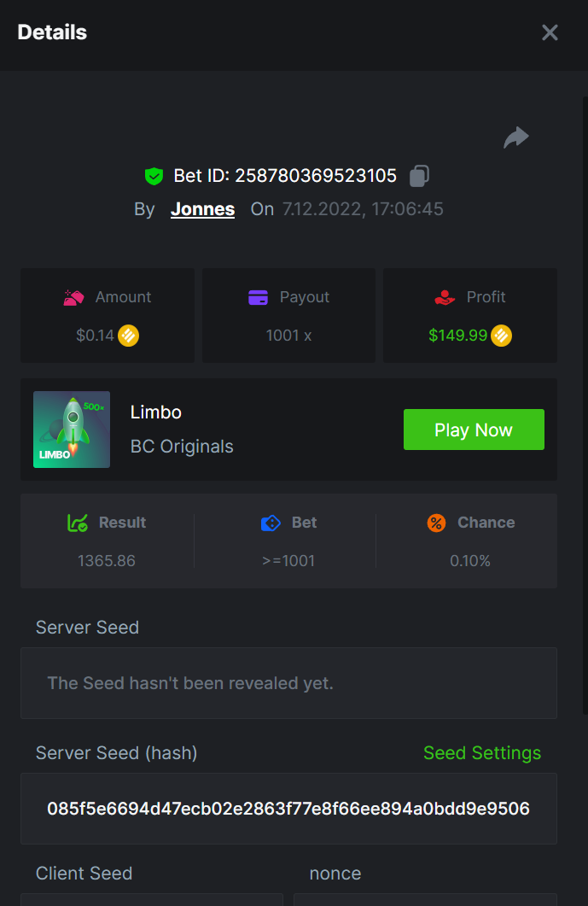588x906 pixels.
Task: Click the purple Payout card icon
Action: [258, 297]
